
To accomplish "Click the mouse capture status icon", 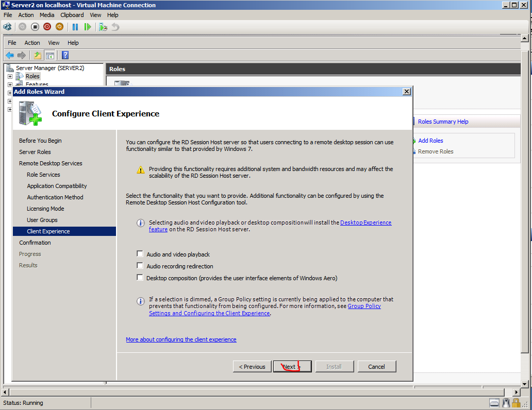I will pos(506,403).
